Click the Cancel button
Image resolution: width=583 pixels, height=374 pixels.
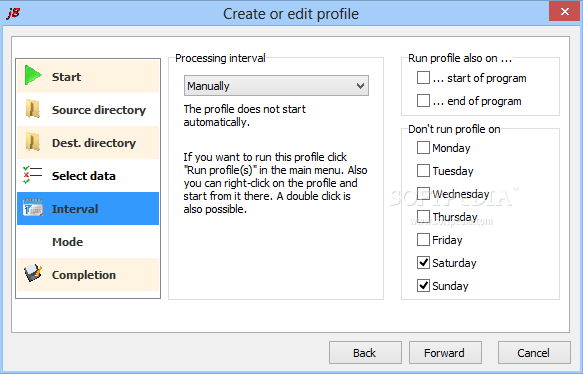pos(534,352)
